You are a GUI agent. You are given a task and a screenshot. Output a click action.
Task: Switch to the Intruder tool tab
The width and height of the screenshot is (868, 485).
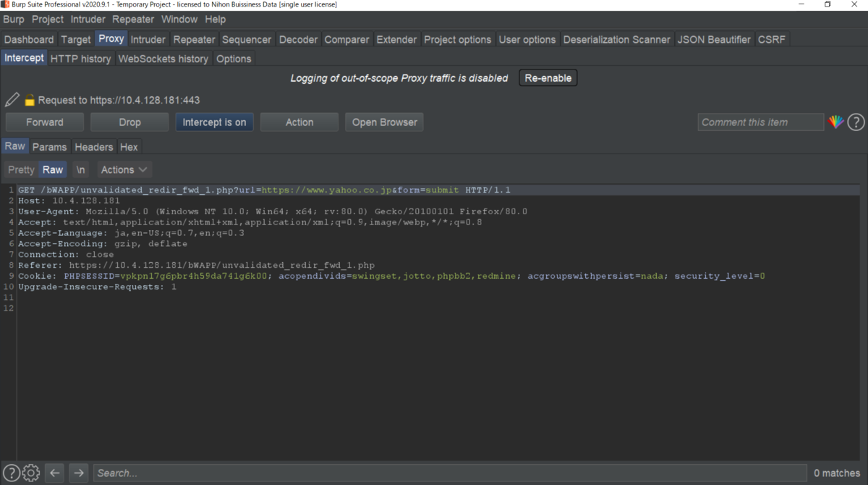coord(148,40)
